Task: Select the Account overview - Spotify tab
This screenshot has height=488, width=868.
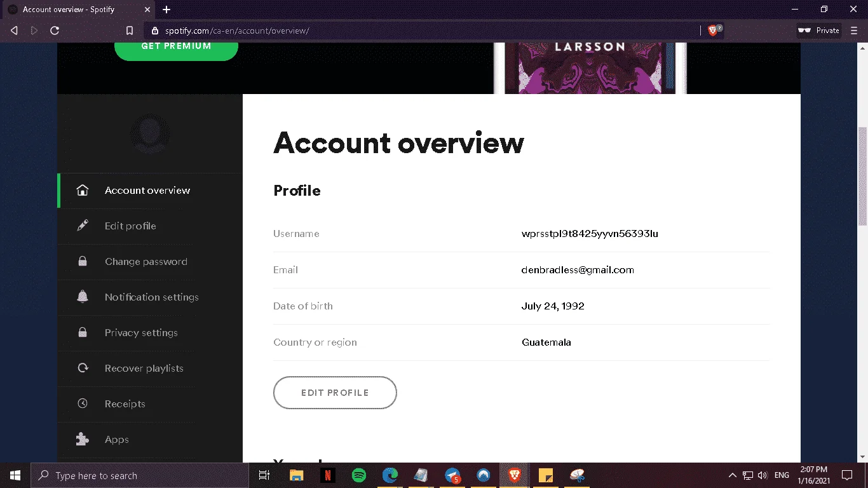Action: click(x=78, y=10)
